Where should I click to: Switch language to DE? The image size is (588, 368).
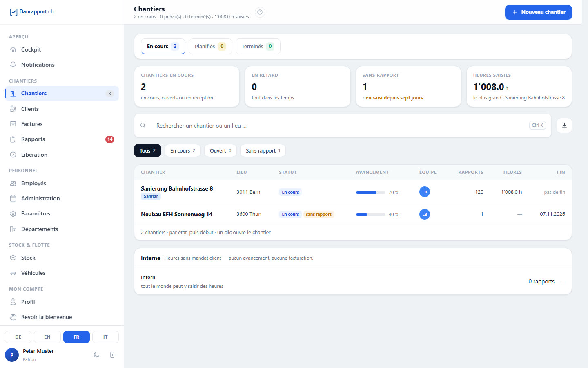[x=18, y=337]
